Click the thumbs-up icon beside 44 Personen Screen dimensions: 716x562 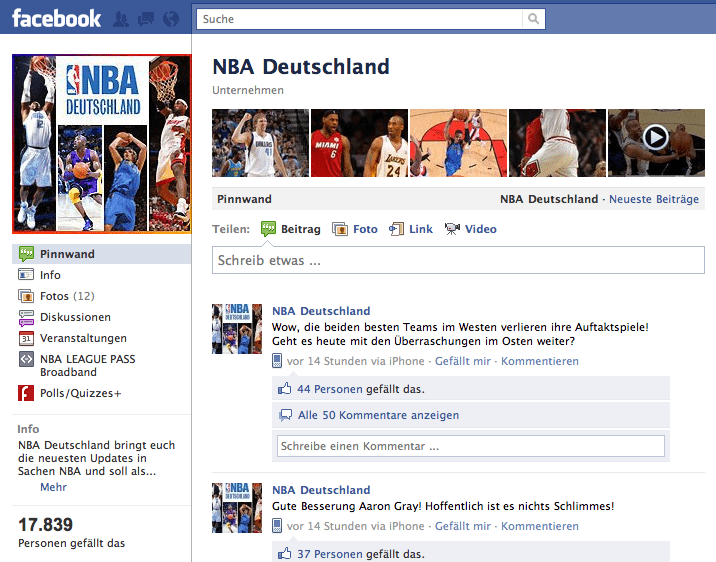[x=284, y=389]
